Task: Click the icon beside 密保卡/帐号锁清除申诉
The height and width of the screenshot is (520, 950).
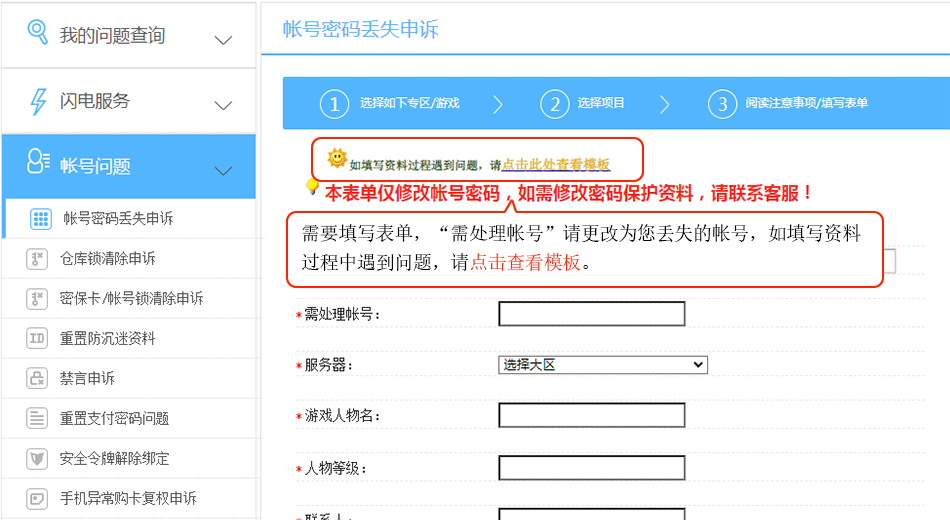Action: (37, 299)
